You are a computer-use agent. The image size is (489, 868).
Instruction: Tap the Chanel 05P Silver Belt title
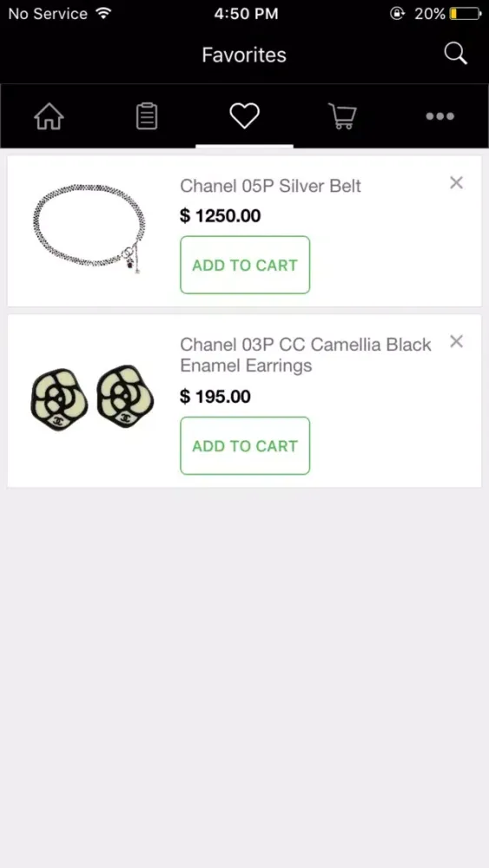(x=270, y=186)
